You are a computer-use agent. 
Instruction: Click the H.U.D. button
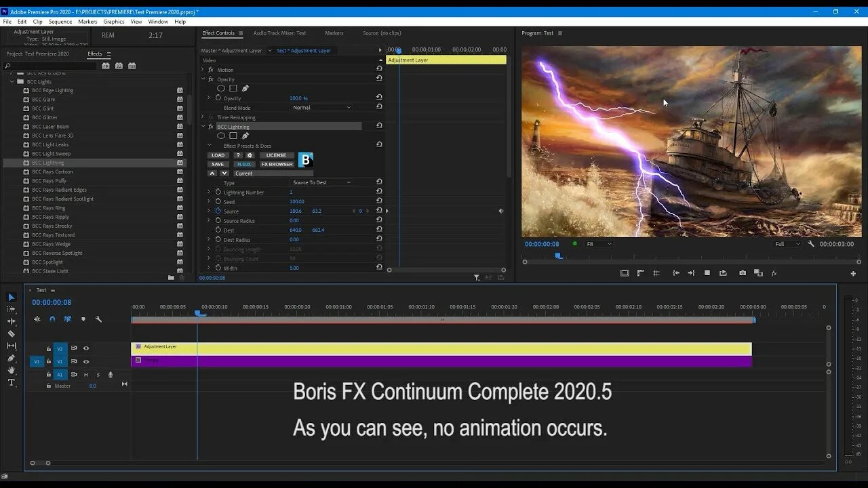244,164
